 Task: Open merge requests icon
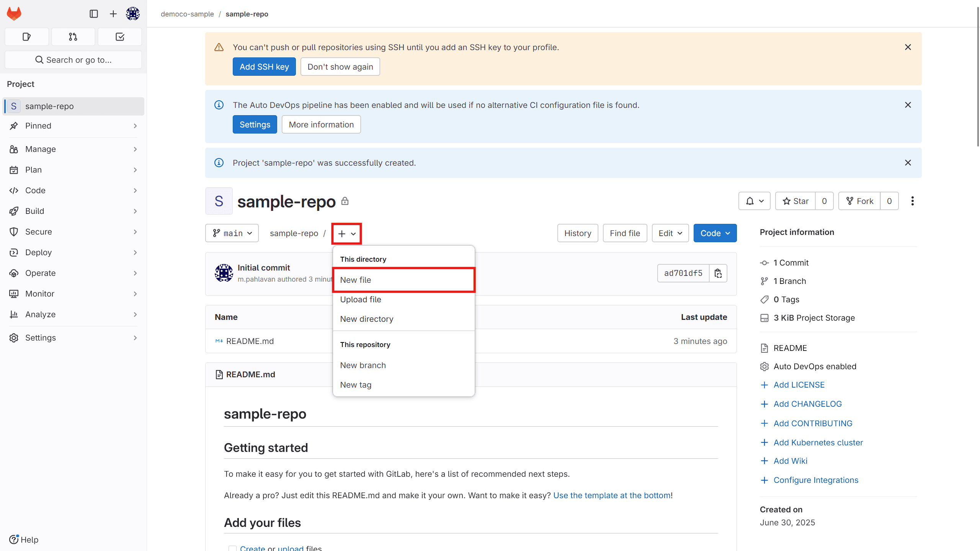tap(73, 37)
